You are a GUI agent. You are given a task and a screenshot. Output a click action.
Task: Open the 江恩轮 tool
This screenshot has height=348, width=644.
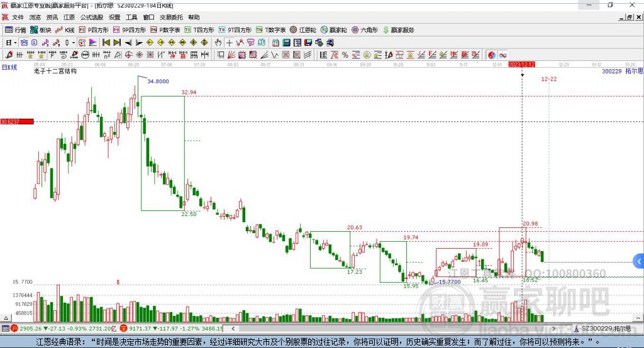pyautogui.click(x=303, y=30)
